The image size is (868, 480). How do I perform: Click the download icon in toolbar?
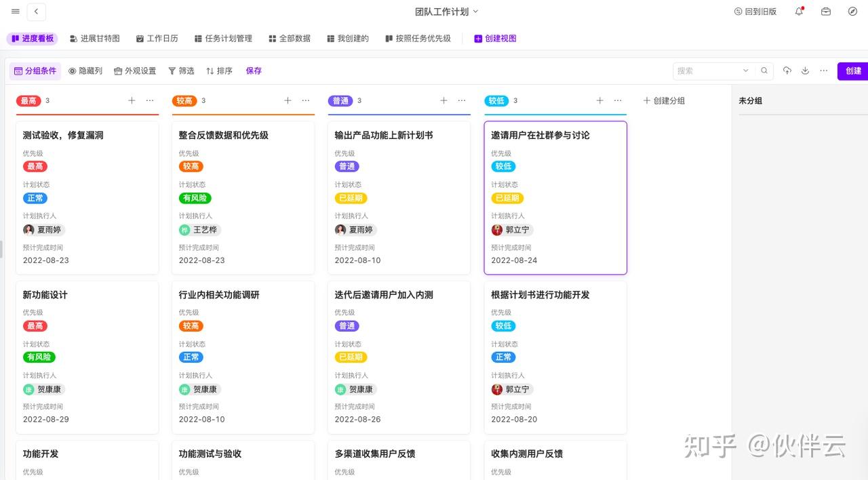(x=806, y=71)
